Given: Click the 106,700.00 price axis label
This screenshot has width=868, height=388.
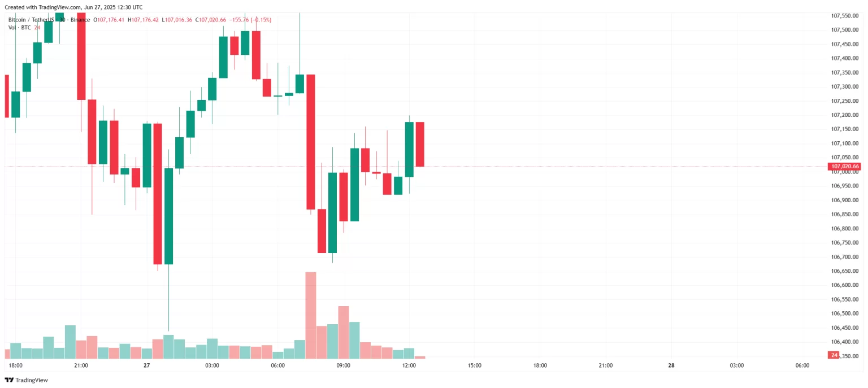Looking at the screenshot, I should (845, 257).
